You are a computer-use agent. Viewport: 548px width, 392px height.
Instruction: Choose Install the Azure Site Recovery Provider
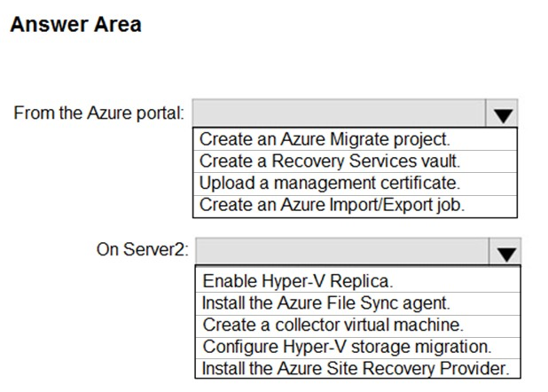coord(358,369)
